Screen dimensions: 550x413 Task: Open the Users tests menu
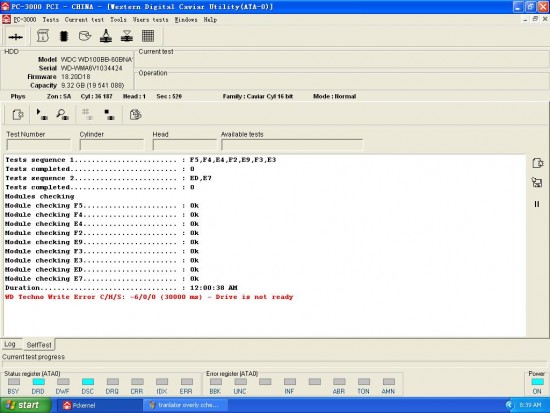click(150, 20)
